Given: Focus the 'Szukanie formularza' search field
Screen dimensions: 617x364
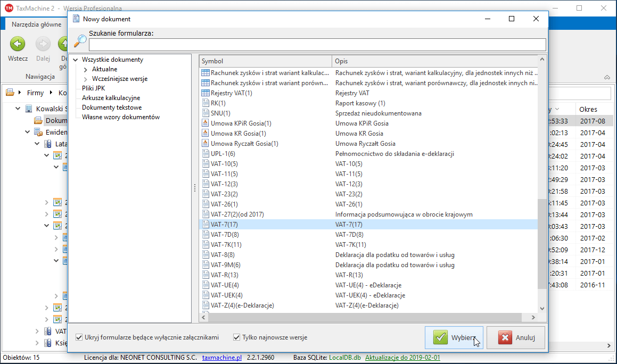Looking at the screenshot, I should pos(317,45).
